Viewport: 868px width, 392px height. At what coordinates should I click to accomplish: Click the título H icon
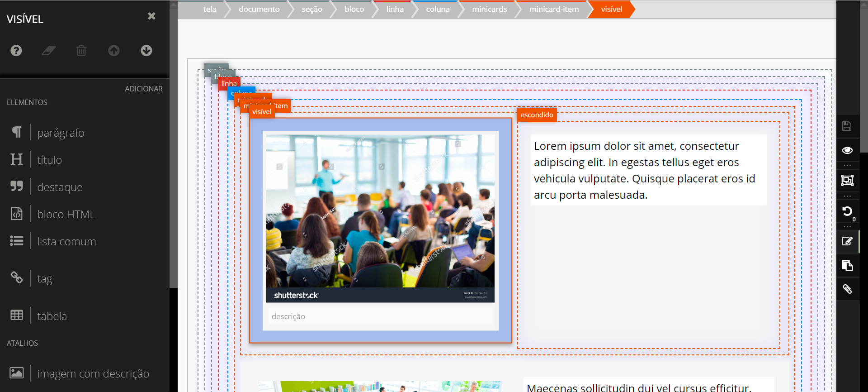point(17,159)
